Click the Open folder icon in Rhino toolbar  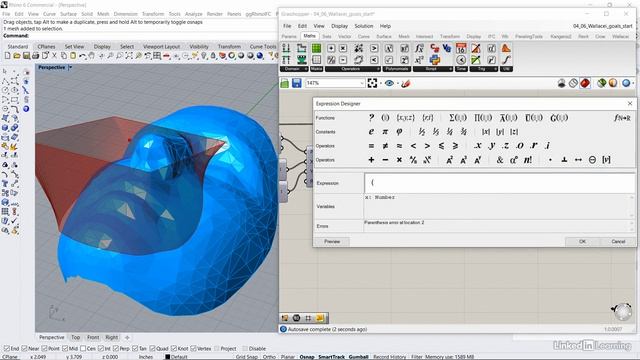pyautogui.click(x=17, y=56)
